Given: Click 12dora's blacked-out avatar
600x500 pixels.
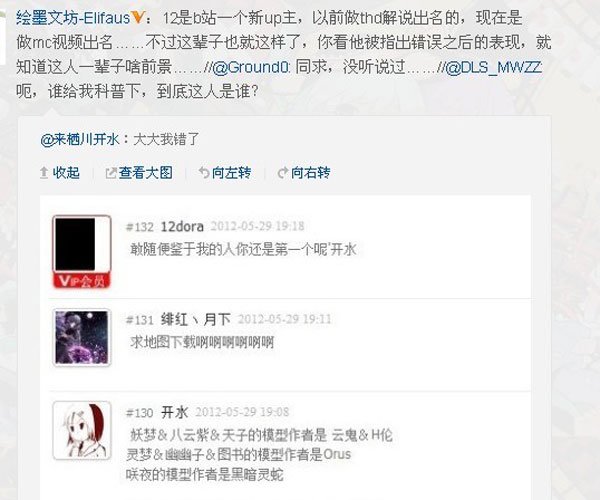Looking at the screenshot, I should coord(82,244).
